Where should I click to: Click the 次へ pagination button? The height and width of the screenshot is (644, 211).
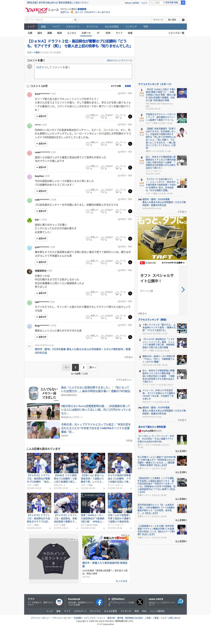pos(93,367)
